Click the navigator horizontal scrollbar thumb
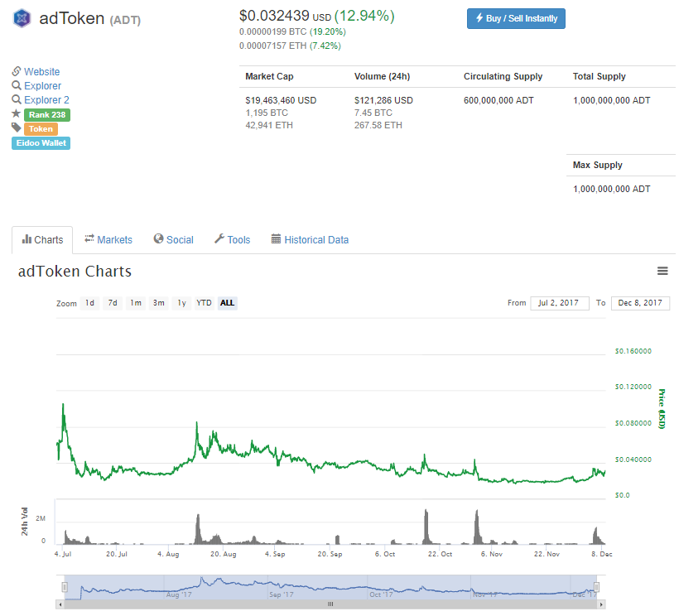The width and height of the screenshot is (679, 616). (x=330, y=604)
